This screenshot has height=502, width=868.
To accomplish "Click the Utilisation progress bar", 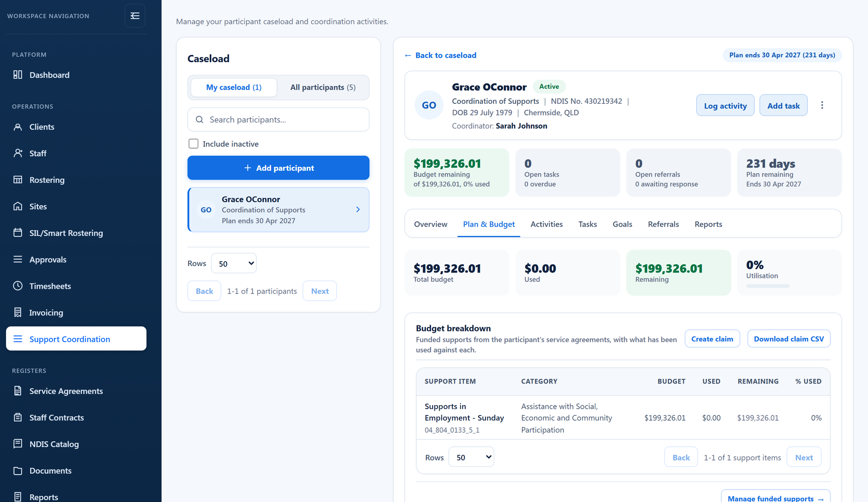I will 767,286.
